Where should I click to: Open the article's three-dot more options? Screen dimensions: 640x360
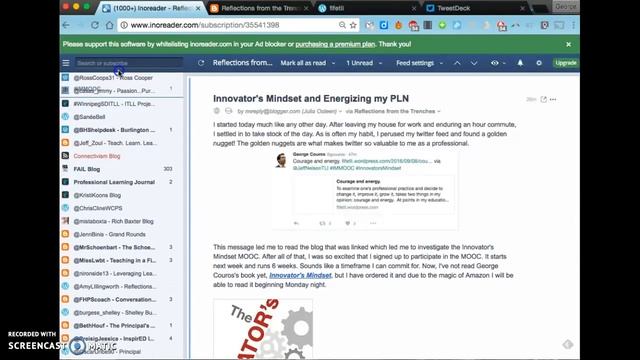(x=553, y=99)
